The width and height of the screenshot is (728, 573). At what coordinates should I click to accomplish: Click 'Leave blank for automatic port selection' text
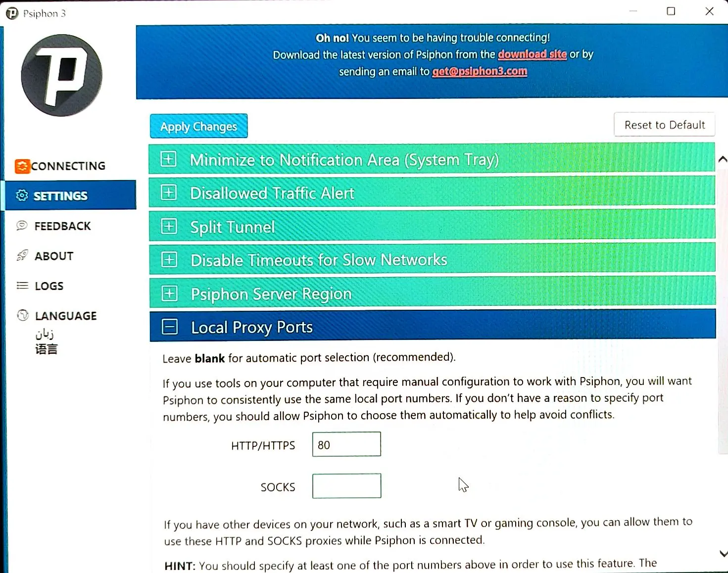[309, 357]
